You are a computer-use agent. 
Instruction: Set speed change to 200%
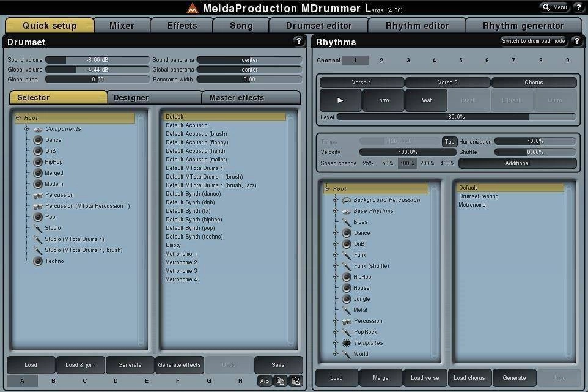(x=427, y=163)
